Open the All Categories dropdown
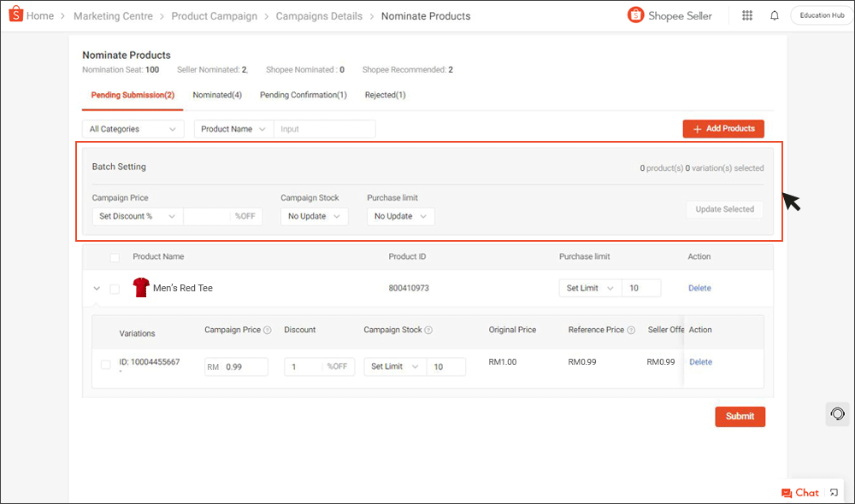855x504 pixels. (133, 128)
